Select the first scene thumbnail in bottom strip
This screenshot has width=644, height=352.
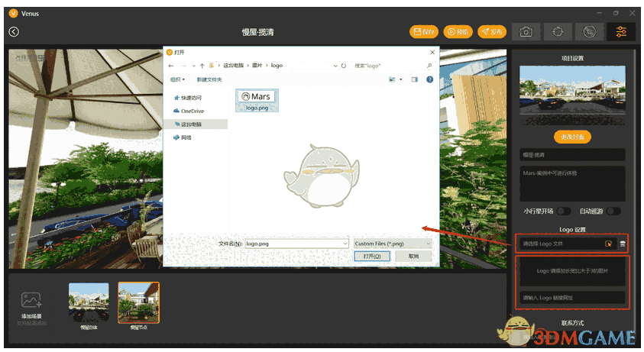89,302
